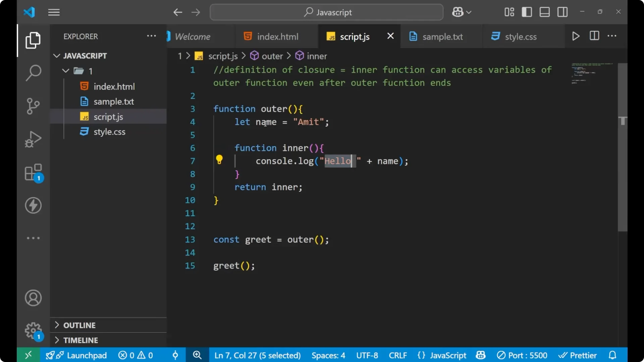The image size is (644, 362).
Task: Switch to the index.html tab
Action: tap(277, 36)
